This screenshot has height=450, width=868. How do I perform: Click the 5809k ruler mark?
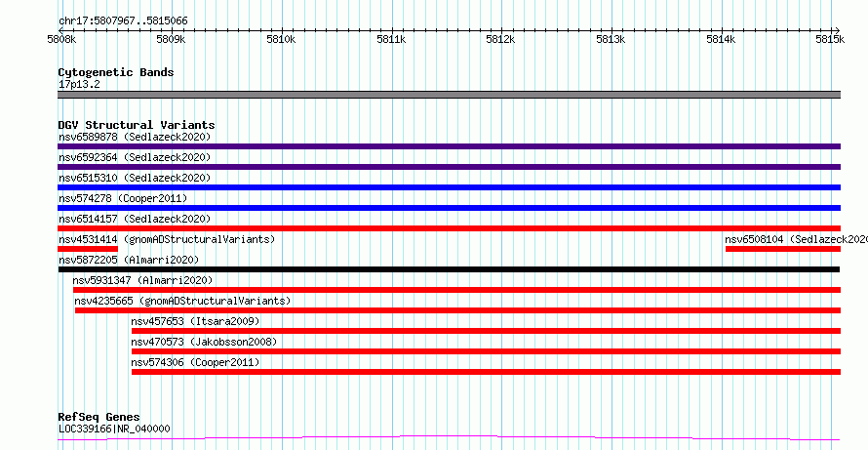click(x=172, y=39)
